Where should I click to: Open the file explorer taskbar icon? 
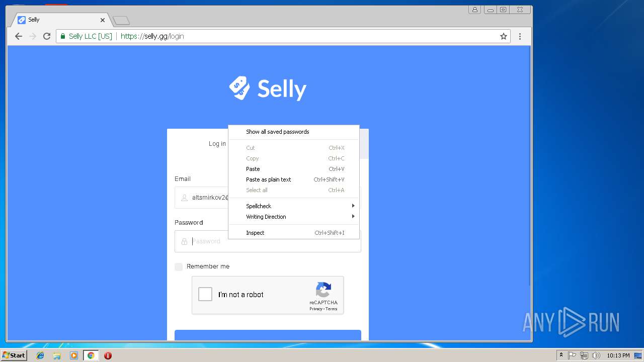coord(57,355)
